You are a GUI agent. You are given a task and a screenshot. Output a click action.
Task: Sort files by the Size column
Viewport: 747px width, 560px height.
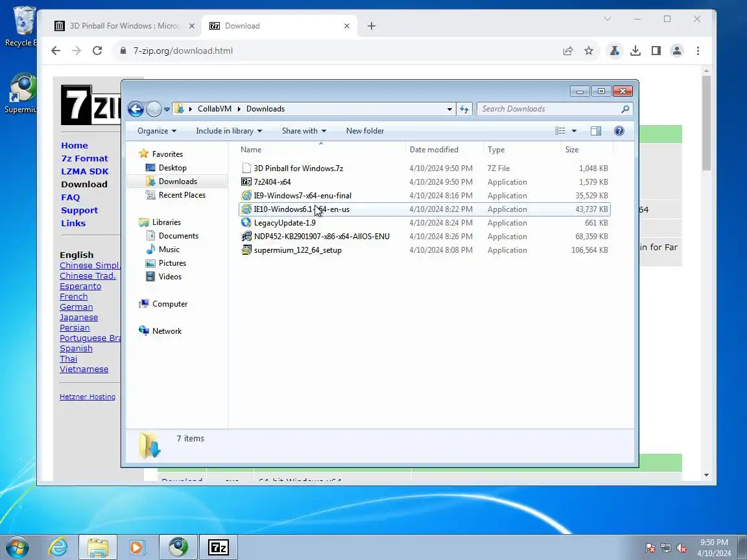point(587,150)
